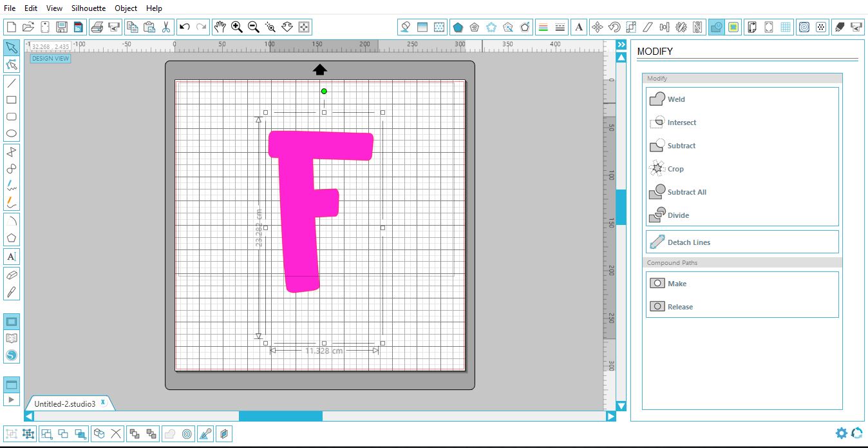Select the Text tool in the left toolbar

11,257
